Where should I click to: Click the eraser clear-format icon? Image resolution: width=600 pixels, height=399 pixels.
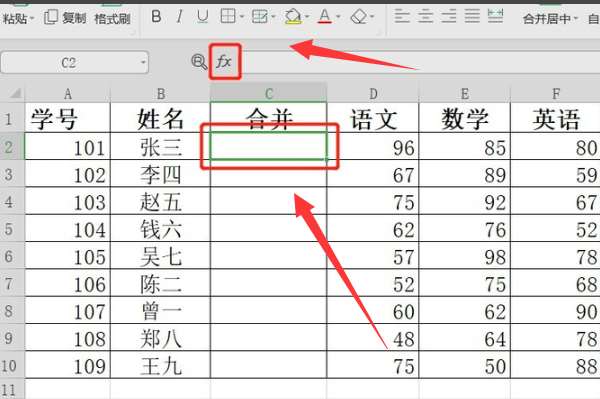point(359,17)
